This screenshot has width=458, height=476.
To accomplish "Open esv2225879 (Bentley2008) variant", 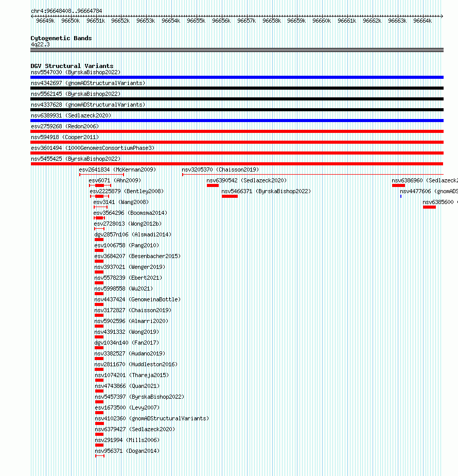I will coord(127,191).
